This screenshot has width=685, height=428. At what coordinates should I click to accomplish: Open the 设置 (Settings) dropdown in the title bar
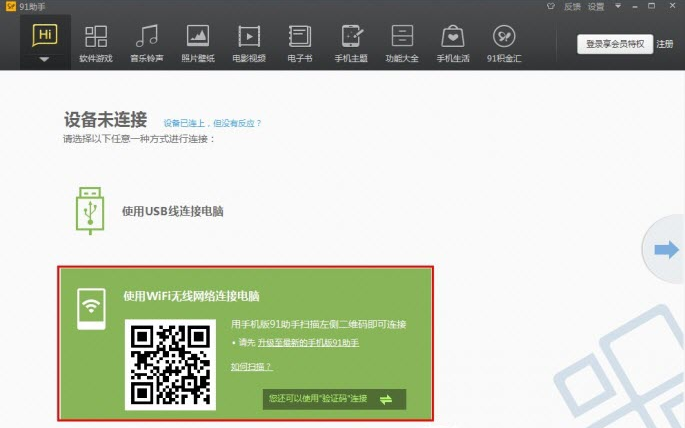pos(597,6)
